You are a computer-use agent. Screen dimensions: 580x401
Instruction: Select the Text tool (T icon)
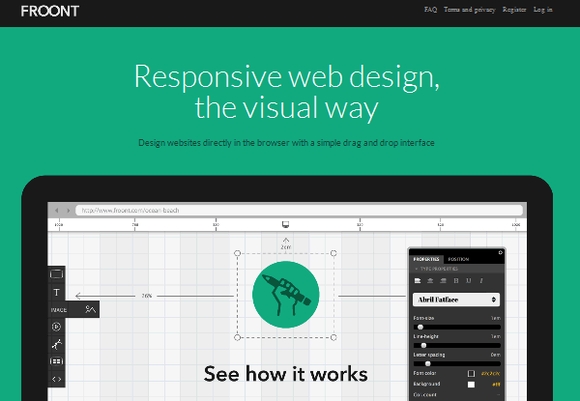pos(57,293)
